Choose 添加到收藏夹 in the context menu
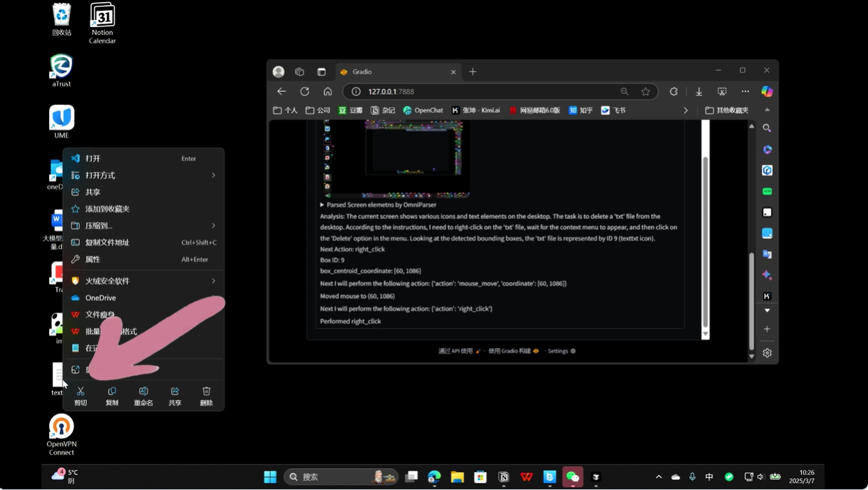Image resolution: width=868 pixels, height=490 pixels. click(x=143, y=209)
